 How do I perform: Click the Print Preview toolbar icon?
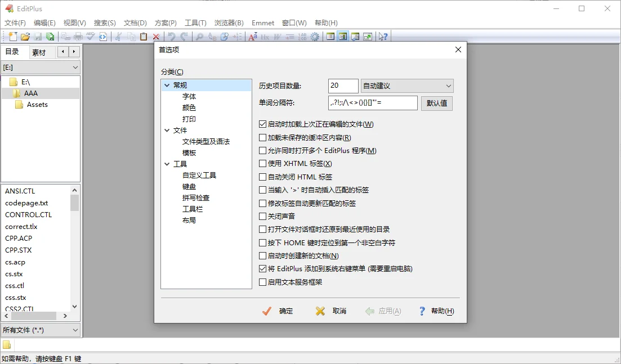66,37
